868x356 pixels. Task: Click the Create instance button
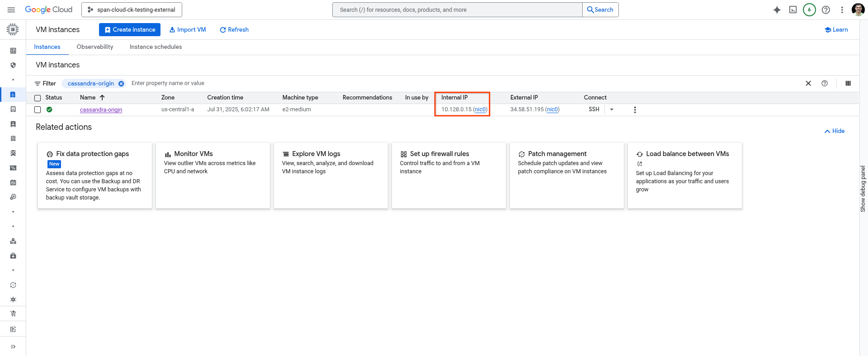pyautogui.click(x=130, y=30)
